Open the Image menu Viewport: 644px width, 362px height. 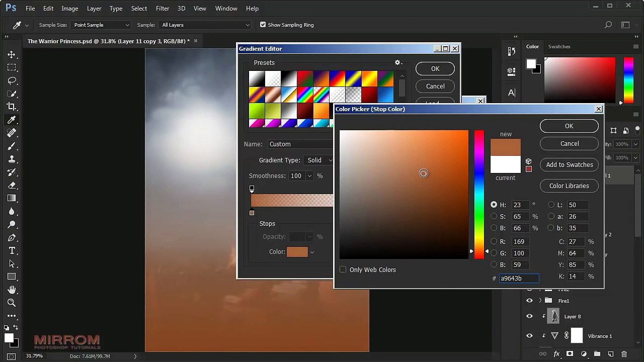(69, 8)
